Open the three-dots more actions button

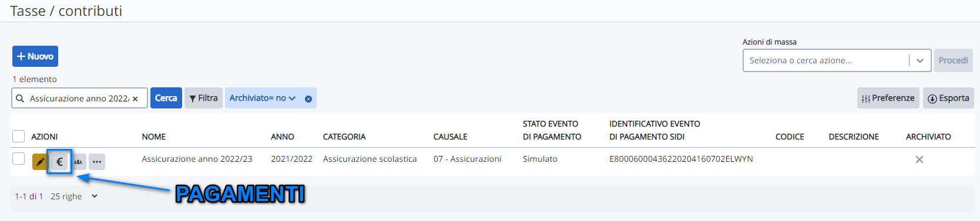pos(97,162)
